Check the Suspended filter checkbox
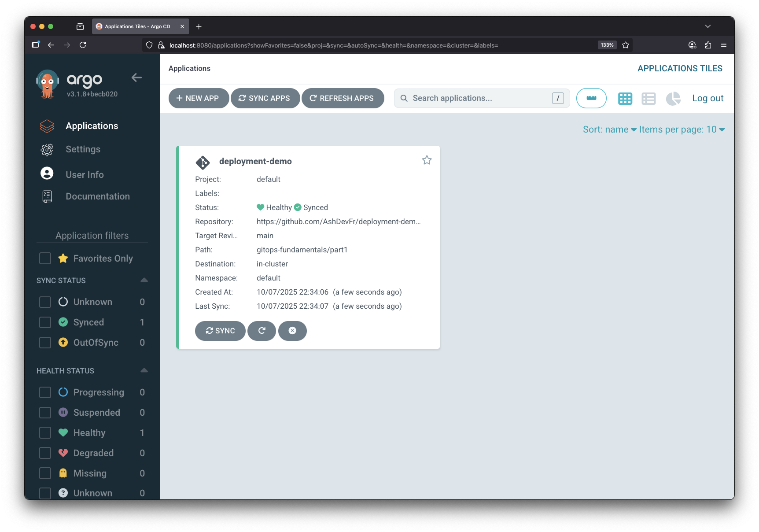Viewport: 759px width, 532px height. tap(45, 413)
